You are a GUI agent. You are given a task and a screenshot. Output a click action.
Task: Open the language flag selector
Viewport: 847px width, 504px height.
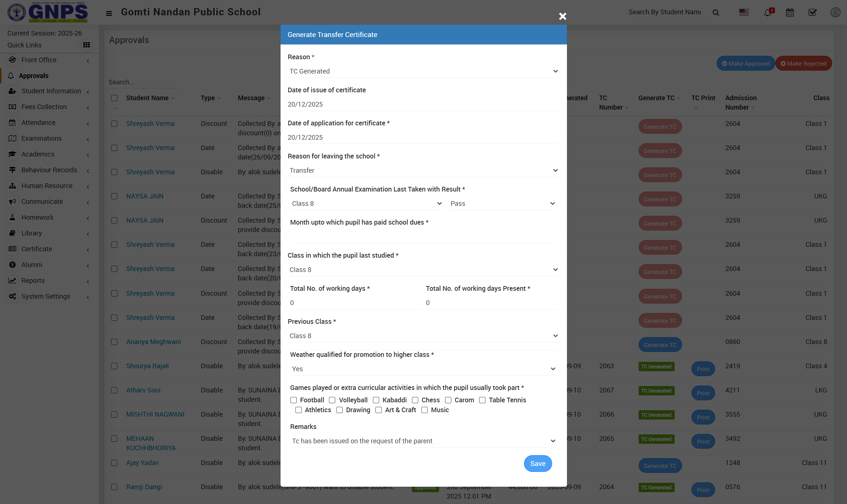(x=744, y=12)
